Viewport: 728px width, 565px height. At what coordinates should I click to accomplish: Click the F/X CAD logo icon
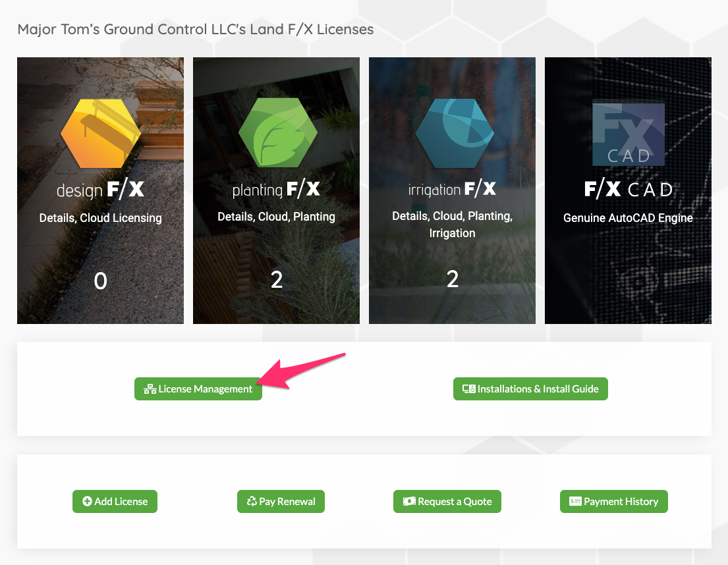pos(628,134)
